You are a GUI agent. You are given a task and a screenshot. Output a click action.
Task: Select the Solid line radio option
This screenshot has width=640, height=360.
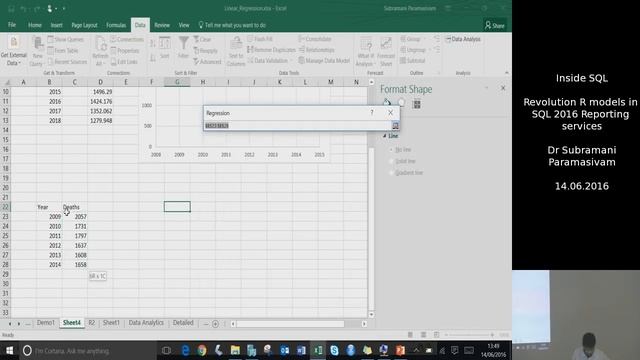pos(402,161)
